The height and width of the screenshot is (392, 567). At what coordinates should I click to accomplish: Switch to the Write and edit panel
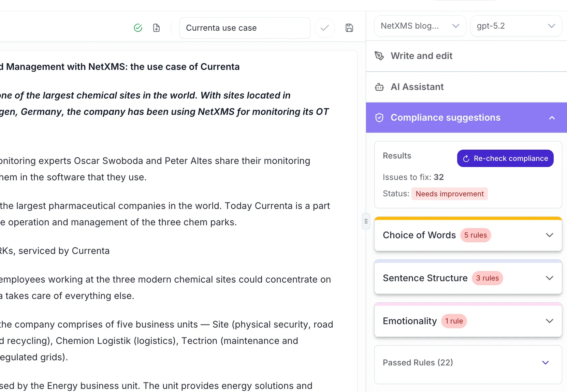(422, 56)
